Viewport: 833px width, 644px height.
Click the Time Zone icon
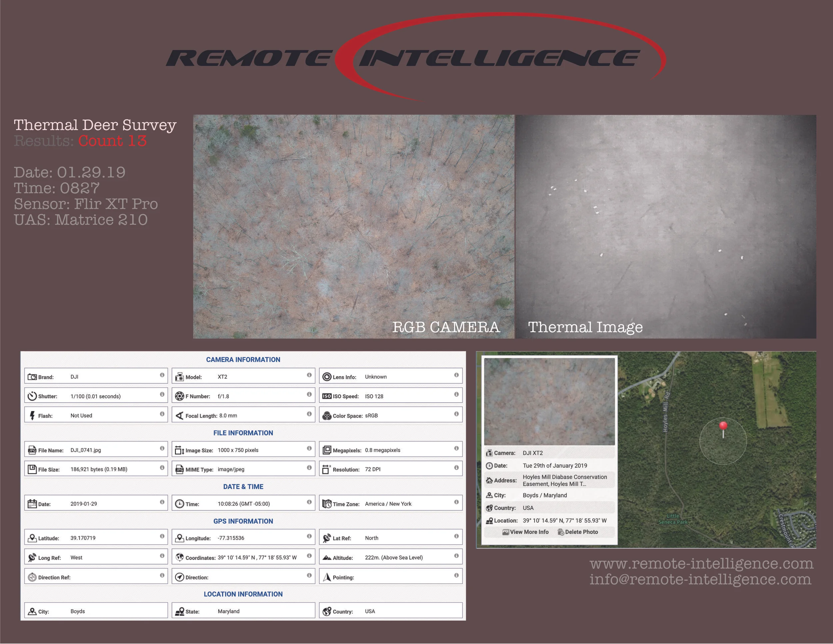coord(327,504)
